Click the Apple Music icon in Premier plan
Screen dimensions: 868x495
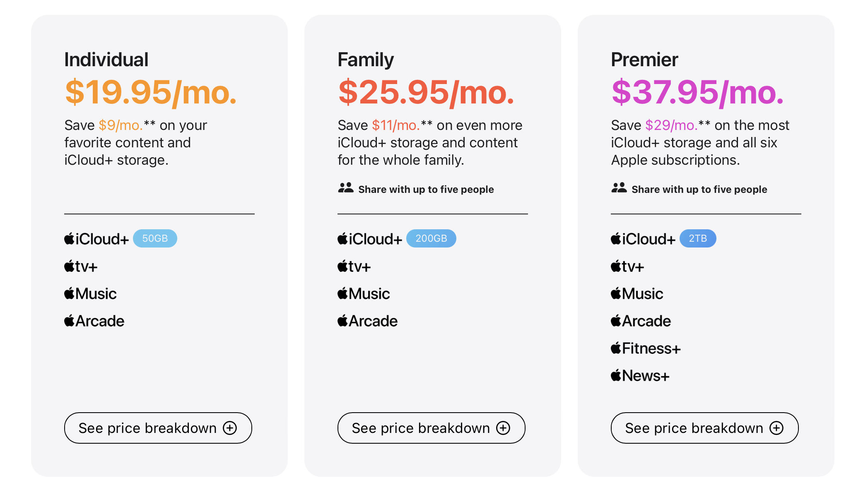(x=615, y=294)
